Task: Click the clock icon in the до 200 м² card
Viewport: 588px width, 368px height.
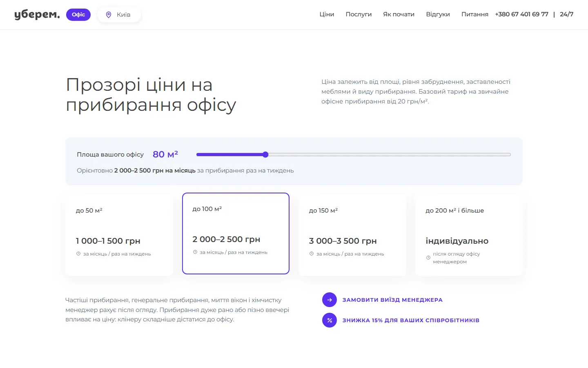Action: click(428, 258)
